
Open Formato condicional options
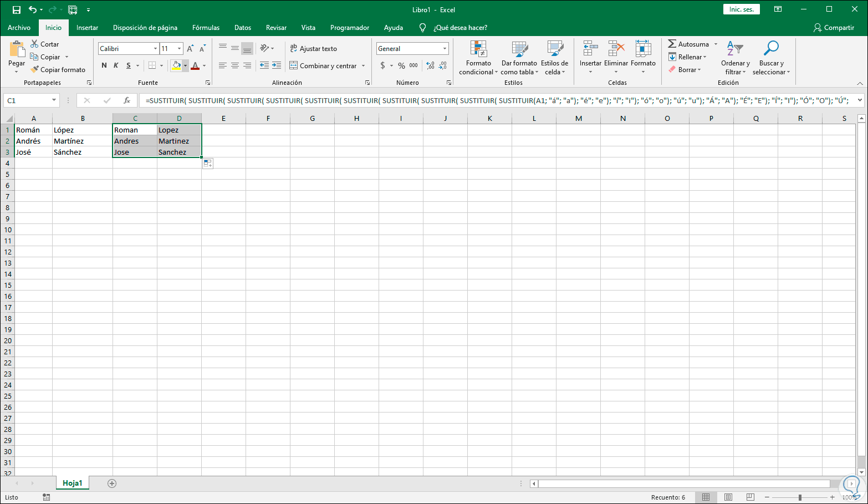pos(477,58)
